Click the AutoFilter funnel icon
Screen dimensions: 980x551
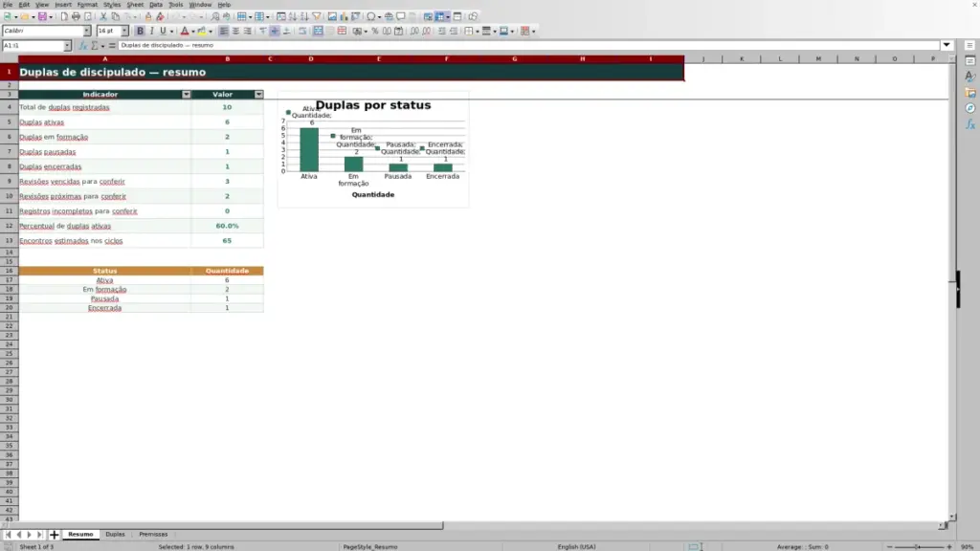317,16
